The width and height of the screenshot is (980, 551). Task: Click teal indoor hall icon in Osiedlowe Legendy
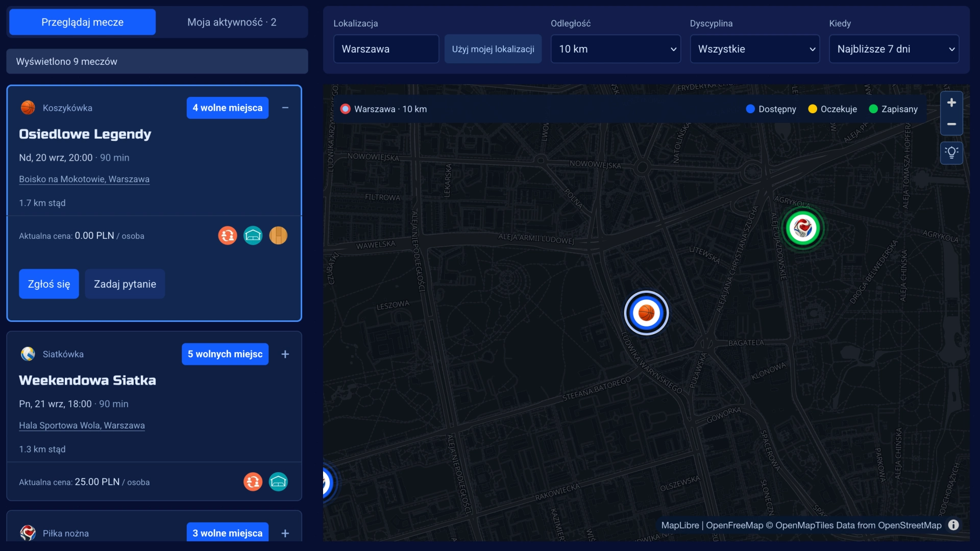click(253, 236)
